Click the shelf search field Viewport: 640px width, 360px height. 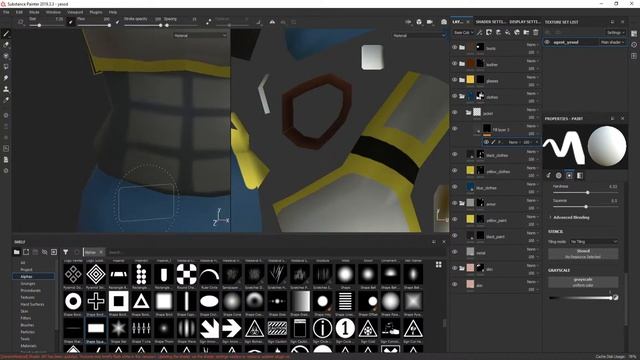click(269, 252)
